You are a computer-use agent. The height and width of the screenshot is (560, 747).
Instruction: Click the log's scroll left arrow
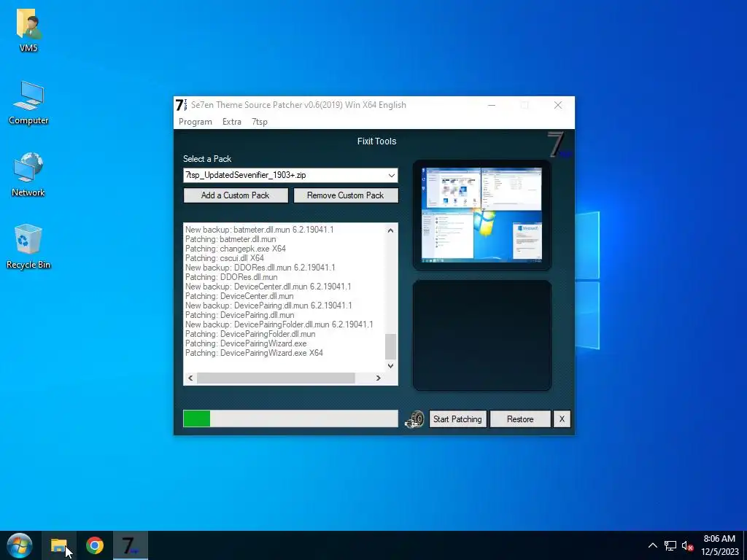pyautogui.click(x=190, y=378)
